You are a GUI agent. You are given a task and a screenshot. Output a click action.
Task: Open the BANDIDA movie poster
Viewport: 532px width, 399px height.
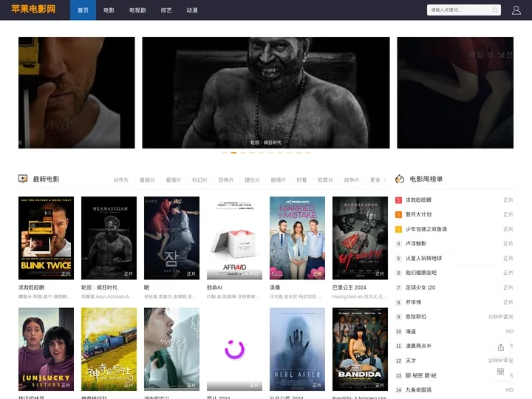pyautogui.click(x=360, y=349)
